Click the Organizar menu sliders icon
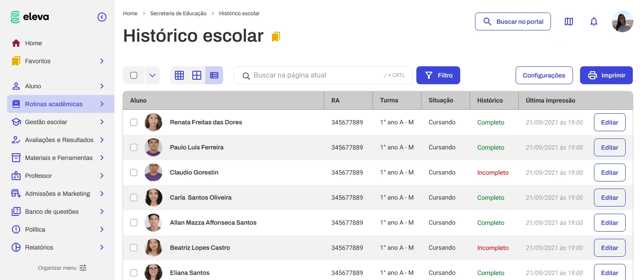644x280 pixels. [83, 268]
